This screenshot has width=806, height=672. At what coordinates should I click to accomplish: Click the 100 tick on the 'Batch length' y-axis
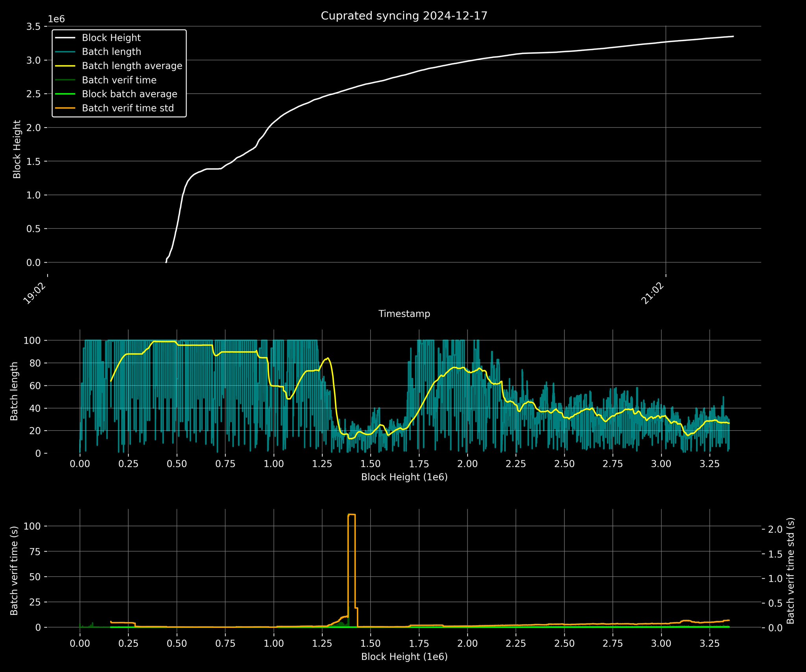pyautogui.click(x=32, y=340)
